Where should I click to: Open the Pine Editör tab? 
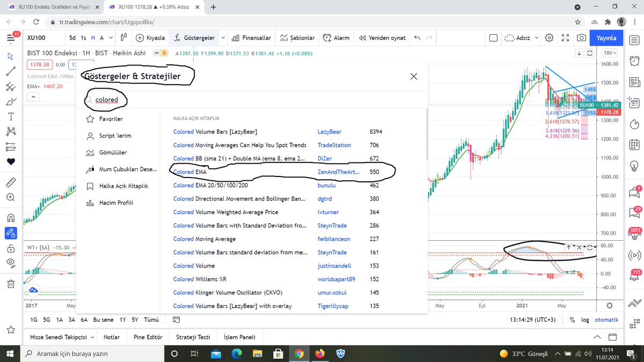pos(148,337)
